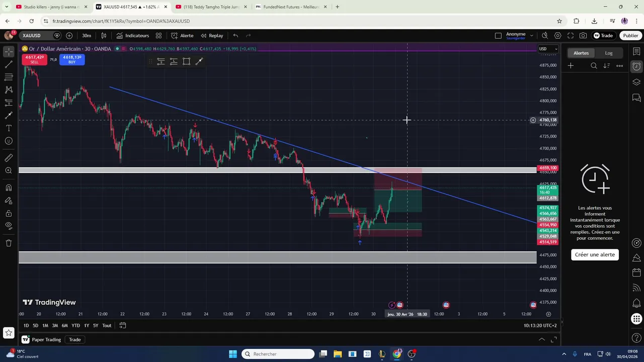Open the Fibonacci retracement tools
Image resolution: width=644 pixels, height=362 pixels.
coord(9,77)
